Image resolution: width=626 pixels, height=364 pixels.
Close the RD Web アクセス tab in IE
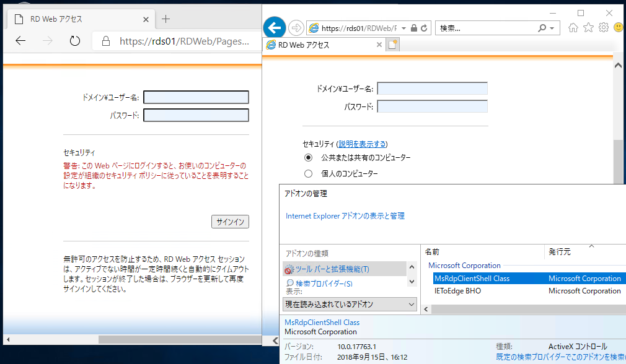coord(379,45)
